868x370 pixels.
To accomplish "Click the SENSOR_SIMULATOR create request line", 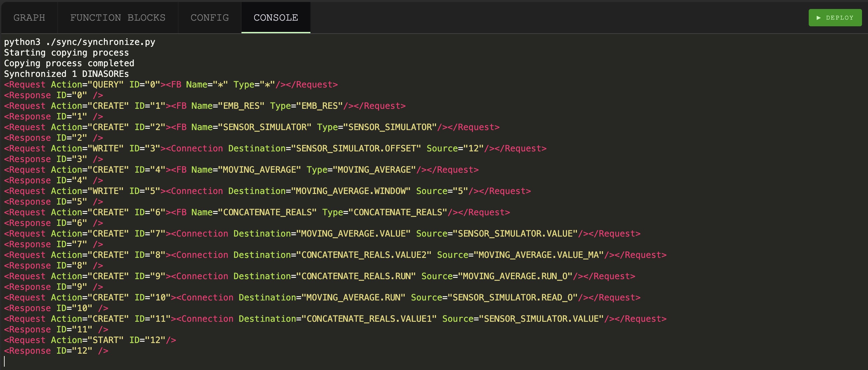I will click(x=252, y=127).
